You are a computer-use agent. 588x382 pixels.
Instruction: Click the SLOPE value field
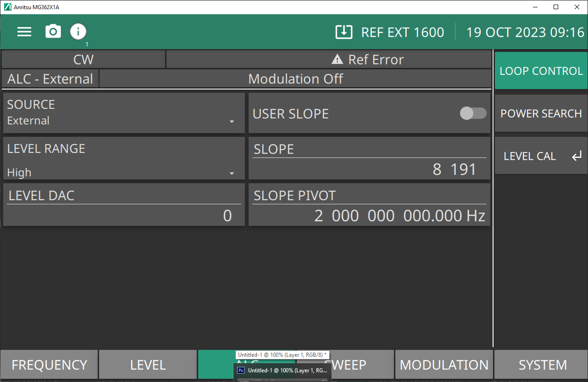tap(369, 169)
